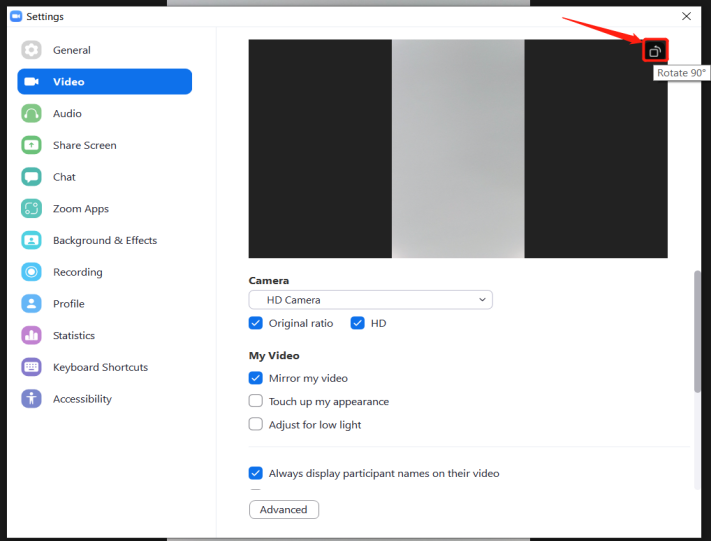The width and height of the screenshot is (711, 542).
Task: Disable the HD checkbox
Action: pyautogui.click(x=357, y=323)
